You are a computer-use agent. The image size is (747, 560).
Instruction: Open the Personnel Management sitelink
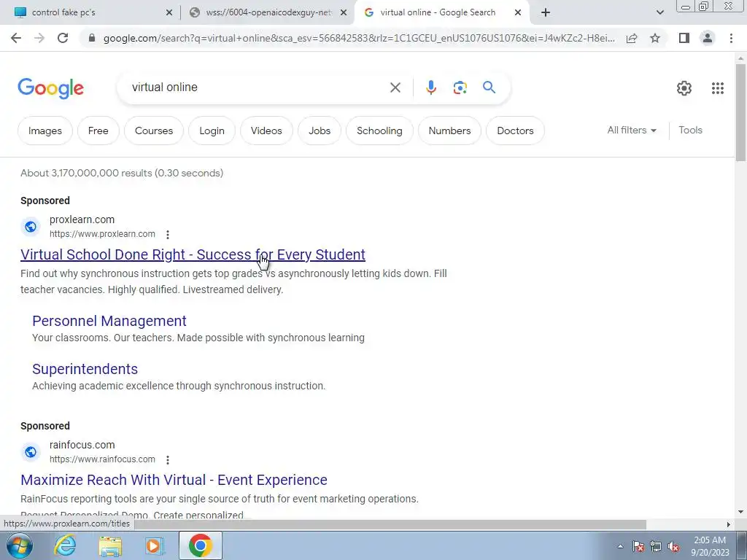tap(109, 321)
